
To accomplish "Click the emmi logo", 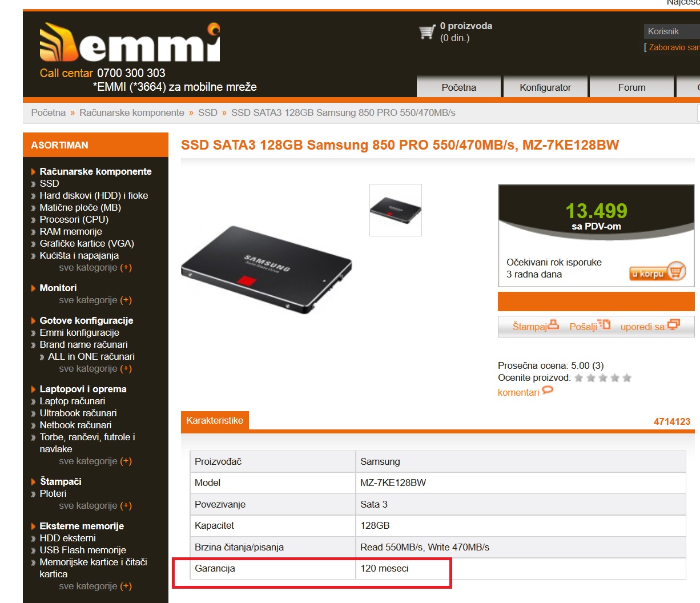I will click(x=130, y=42).
